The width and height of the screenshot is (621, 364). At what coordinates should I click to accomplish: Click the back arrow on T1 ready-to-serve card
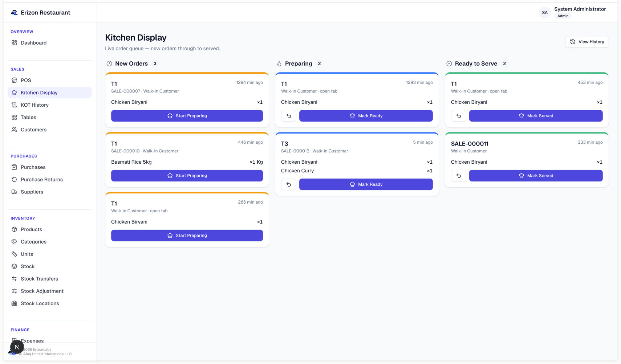pyautogui.click(x=459, y=116)
